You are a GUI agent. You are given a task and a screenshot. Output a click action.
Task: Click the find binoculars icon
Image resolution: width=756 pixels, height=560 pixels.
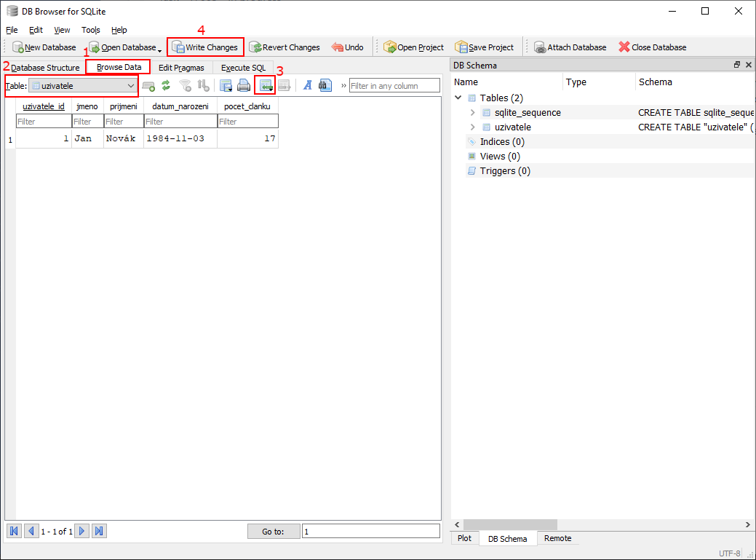pyautogui.click(x=325, y=86)
